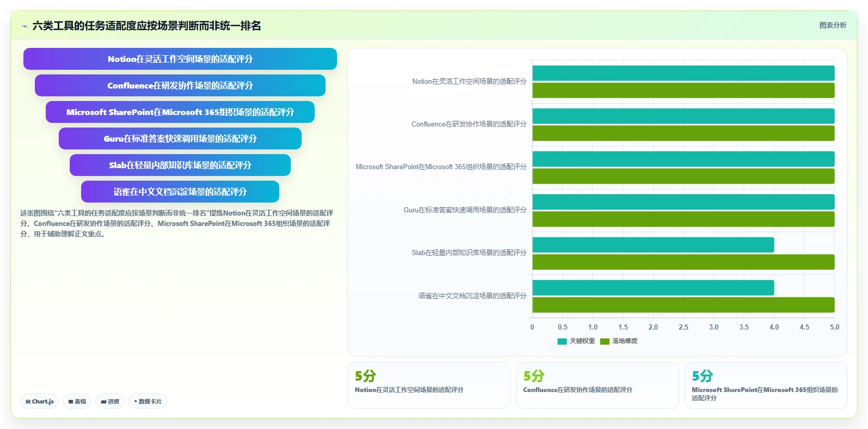Click the chart axis label Slab在轻量内部知识库场景的适配评分

pyautogui.click(x=469, y=253)
